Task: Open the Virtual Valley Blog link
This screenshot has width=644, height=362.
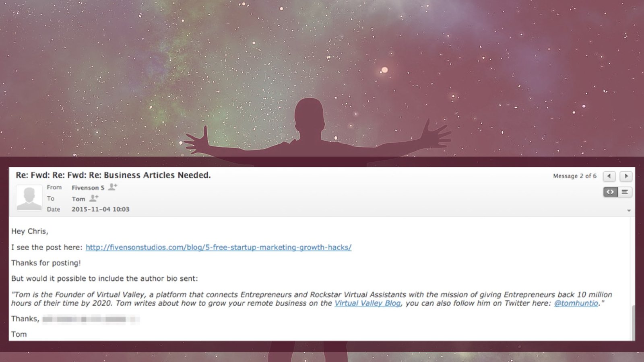Action: coord(367,303)
